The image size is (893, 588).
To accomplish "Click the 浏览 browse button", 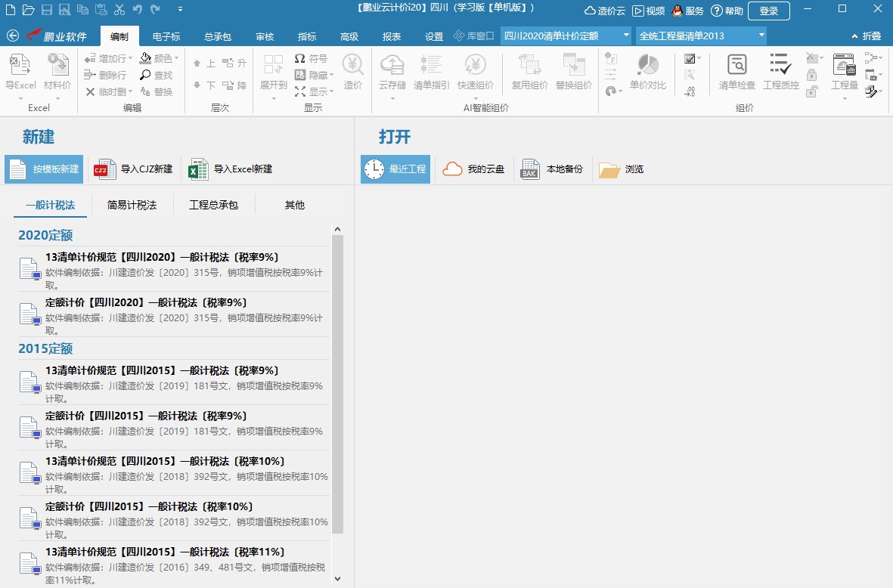I will click(622, 169).
